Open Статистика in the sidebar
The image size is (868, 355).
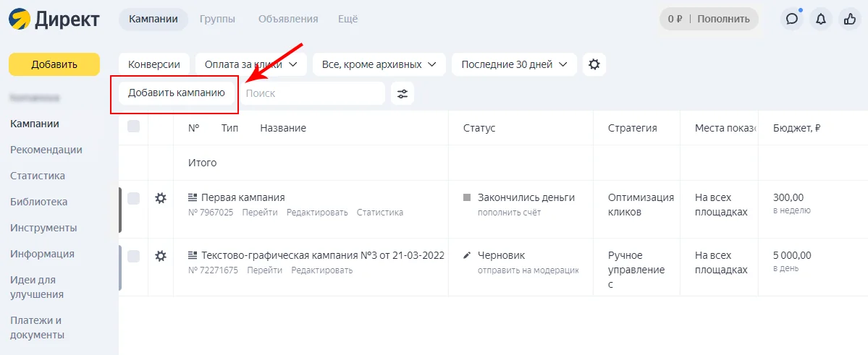point(38,176)
